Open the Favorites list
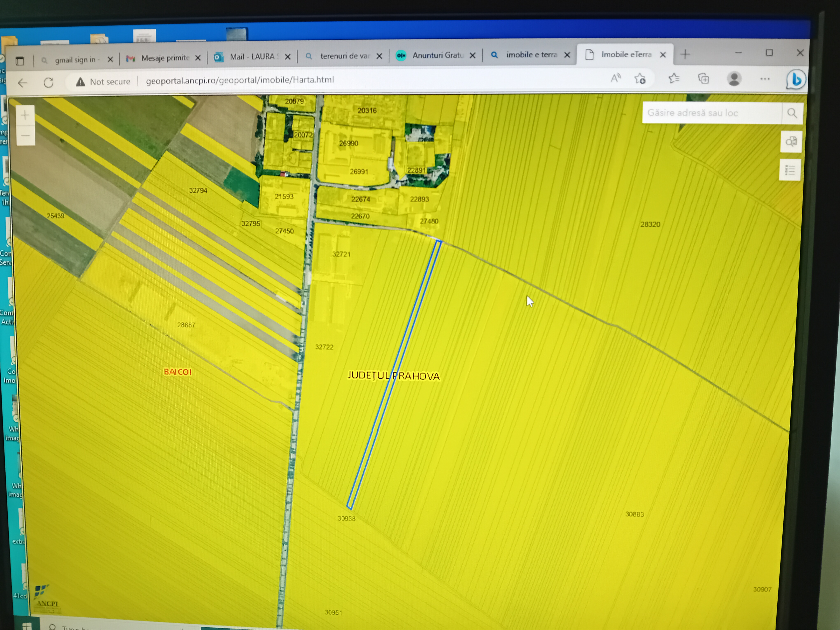The width and height of the screenshot is (840, 630). click(x=674, y=79)
